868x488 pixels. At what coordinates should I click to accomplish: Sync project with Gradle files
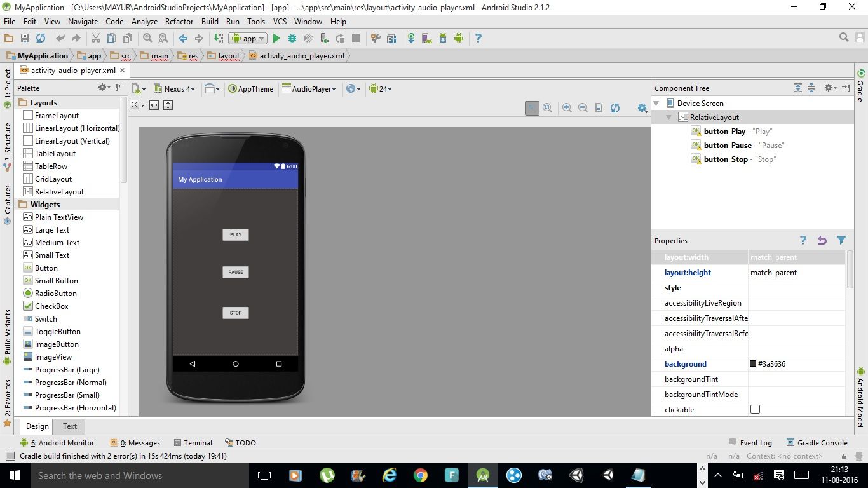coord(410,38)
